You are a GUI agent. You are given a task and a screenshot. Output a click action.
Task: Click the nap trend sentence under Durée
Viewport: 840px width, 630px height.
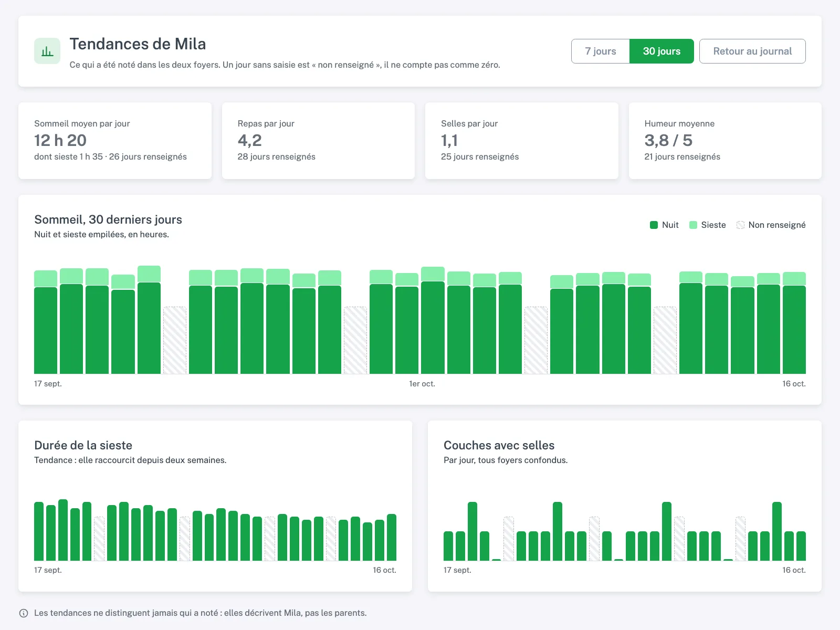pos(130,460)
